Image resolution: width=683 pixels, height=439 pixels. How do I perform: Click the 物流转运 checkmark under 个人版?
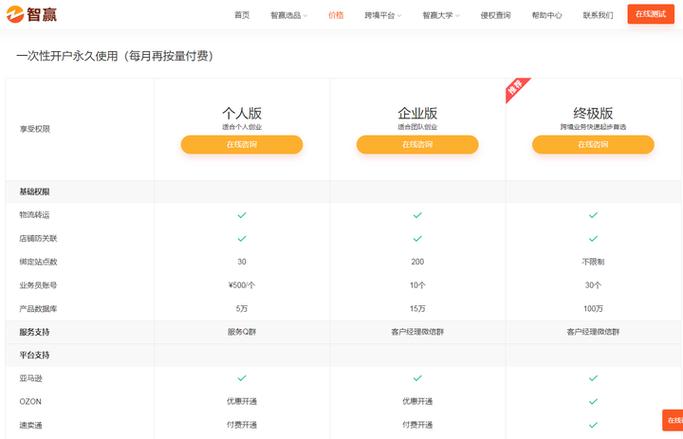[x=242, y=215]
